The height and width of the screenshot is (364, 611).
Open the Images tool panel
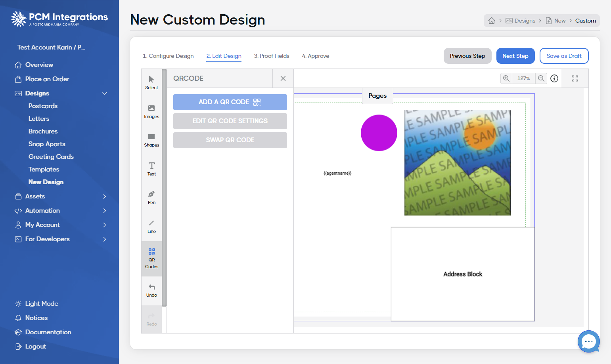point(151,112)
